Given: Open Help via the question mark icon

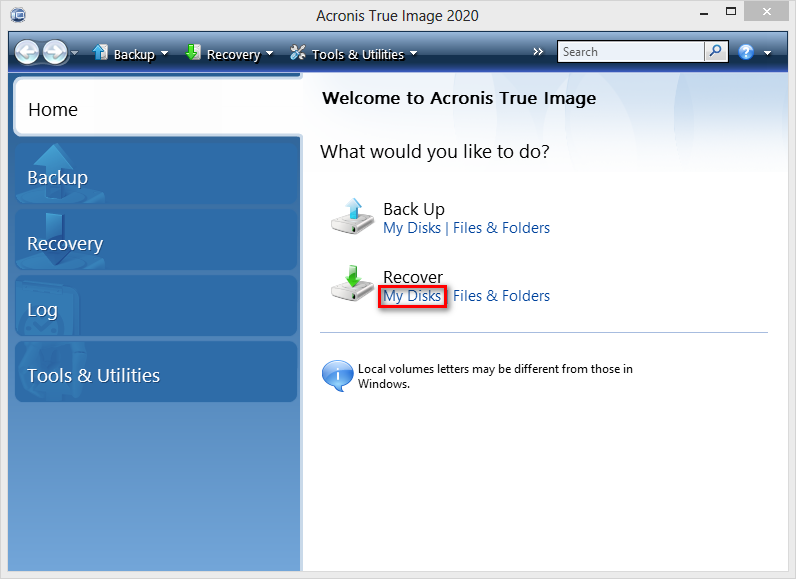Looking at the screenshot, I should tap(745, 52).
